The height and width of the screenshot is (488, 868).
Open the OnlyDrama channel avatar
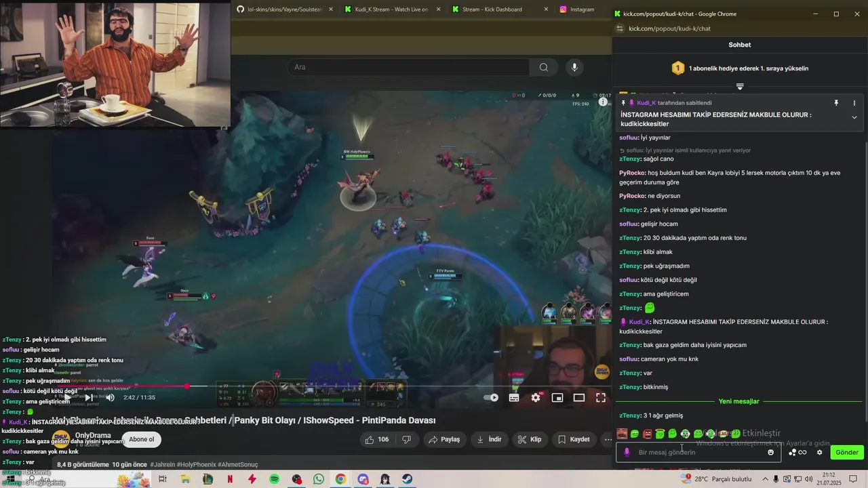(x=62, y=438)
